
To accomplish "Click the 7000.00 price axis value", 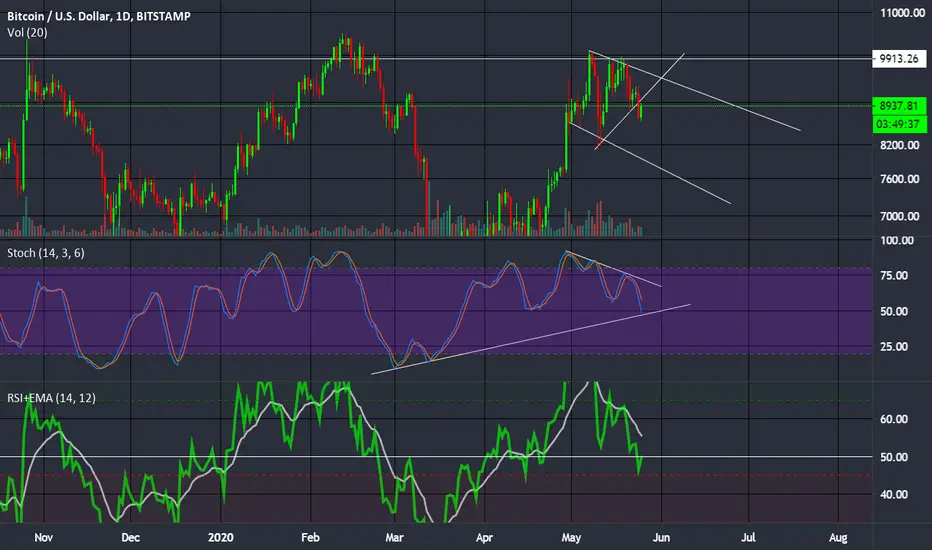I will tap(899, 216).
